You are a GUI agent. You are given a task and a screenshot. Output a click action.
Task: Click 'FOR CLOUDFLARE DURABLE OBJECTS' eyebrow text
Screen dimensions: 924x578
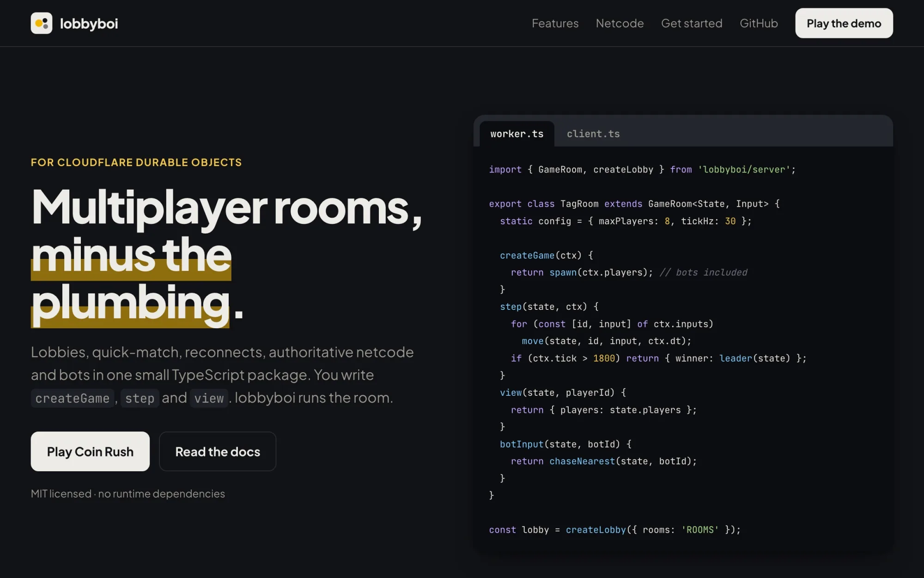(x=136, y=162)
